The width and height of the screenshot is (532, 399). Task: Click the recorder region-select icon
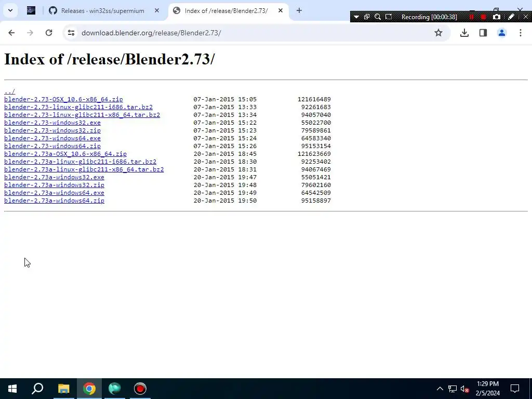point(389,17)
